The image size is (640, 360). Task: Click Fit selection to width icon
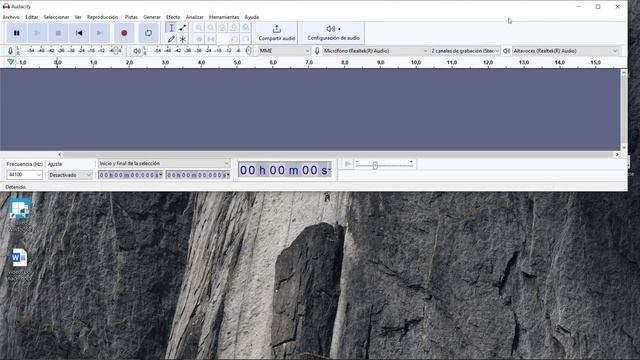(222, 28)
